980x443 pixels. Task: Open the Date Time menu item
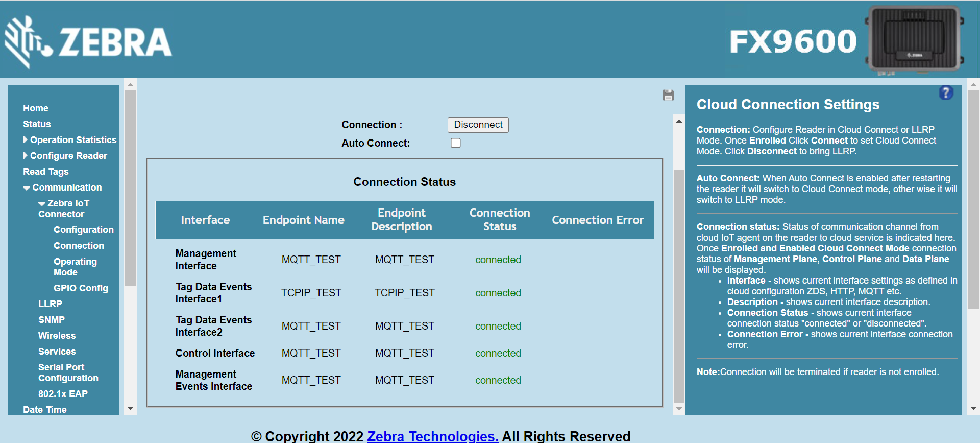coord(45,410)
